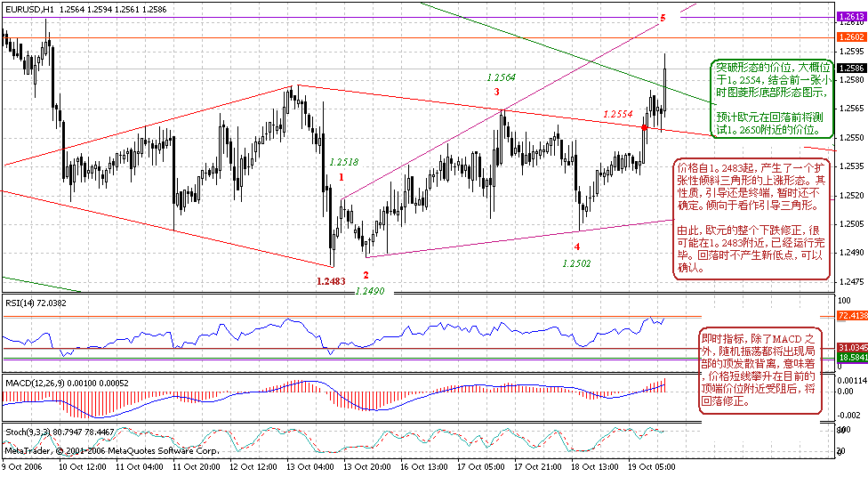The width and height of the screenshot is (868, 501).
Task: Select the red wave label 3
Action: pos(496,92)
